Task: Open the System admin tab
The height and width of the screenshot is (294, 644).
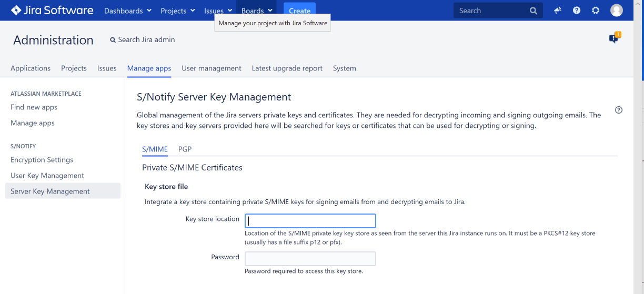Action: pos(344,68)
